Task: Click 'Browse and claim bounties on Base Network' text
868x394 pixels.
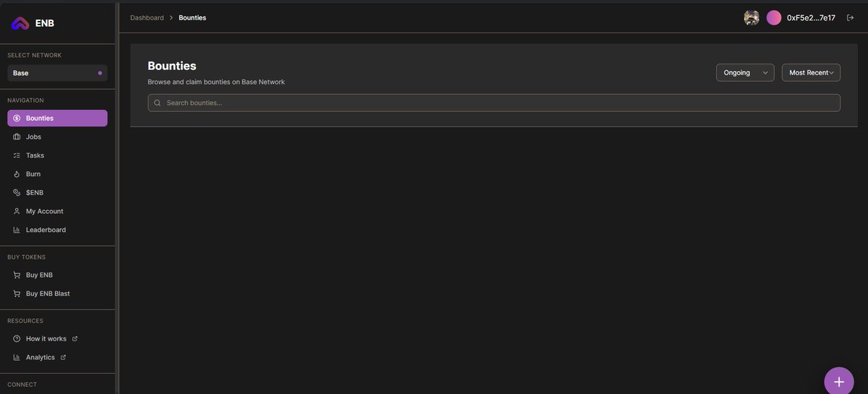Action: 216,82
